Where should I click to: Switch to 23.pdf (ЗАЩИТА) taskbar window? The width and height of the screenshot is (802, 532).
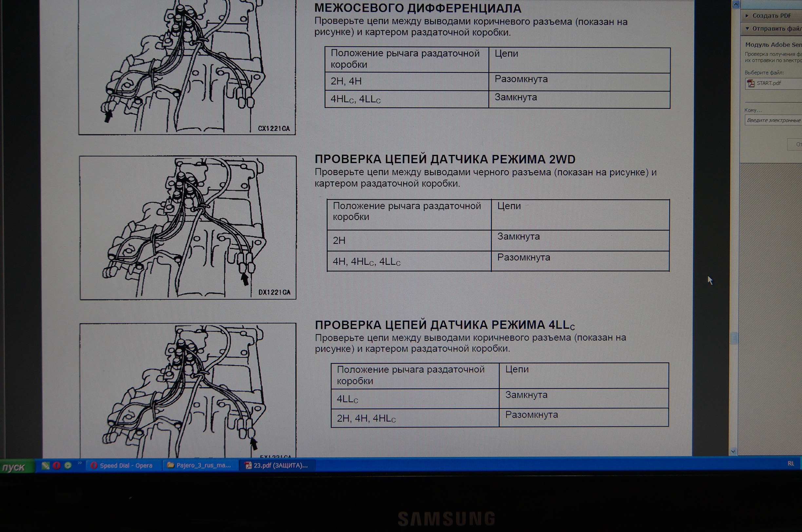277,465
